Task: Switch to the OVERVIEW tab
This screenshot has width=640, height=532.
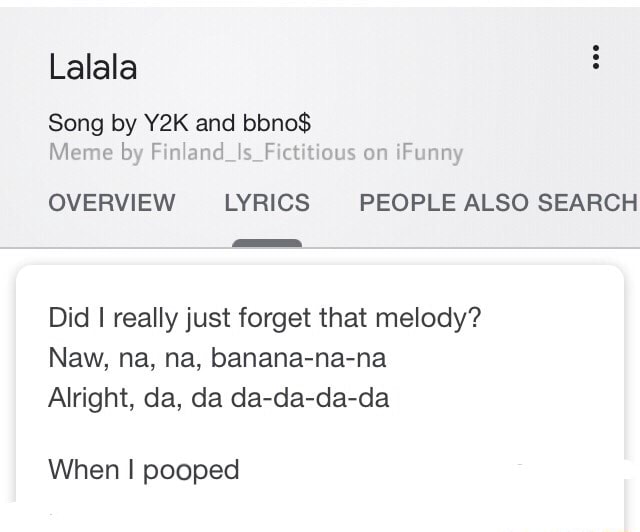Action: [112, 203]
